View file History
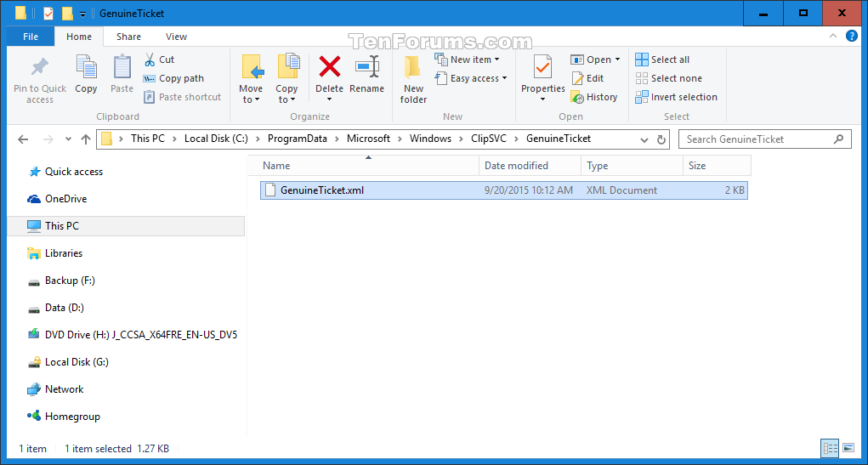Viewport: 868px width, 465px height. [594, 97]
